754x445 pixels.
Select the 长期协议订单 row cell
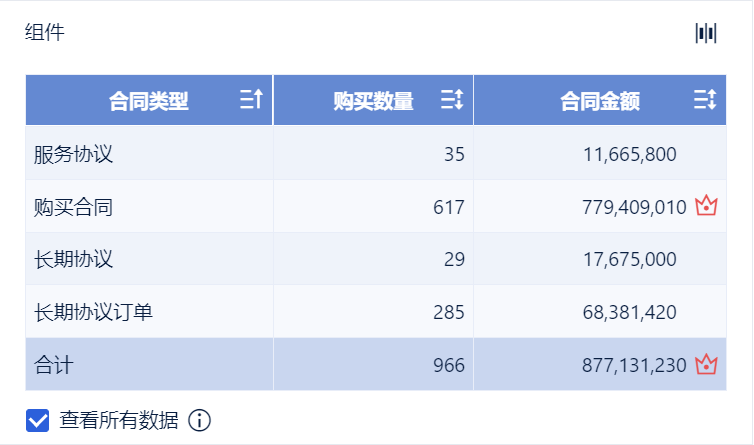(x=93, y=312)
